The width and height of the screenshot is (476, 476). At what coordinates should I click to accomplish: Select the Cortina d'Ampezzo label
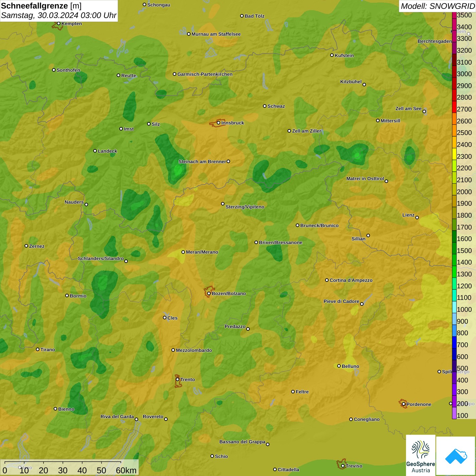351,280
